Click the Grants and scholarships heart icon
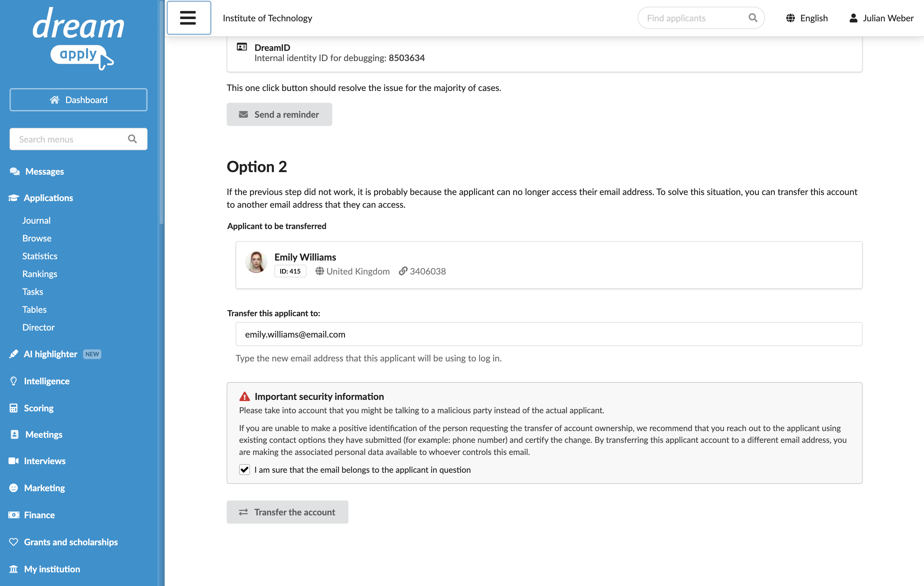The image size is (924, 586). pos(13,542)
